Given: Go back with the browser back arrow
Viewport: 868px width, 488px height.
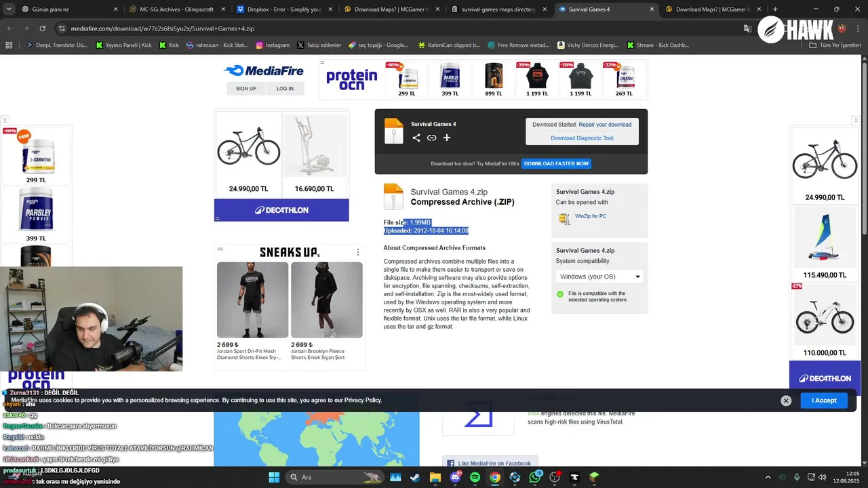Looking at the screenshot, I should click(9, 28).
